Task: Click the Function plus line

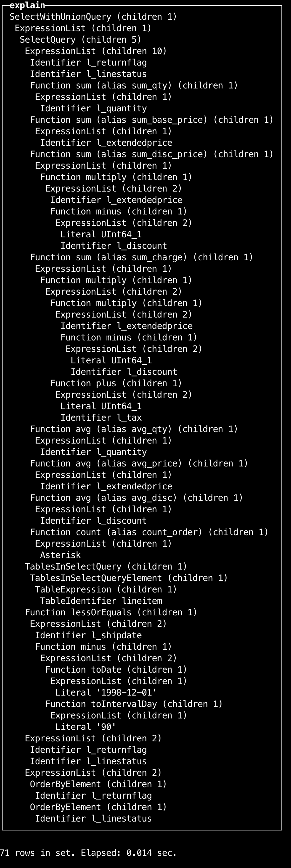Action: tap(116, 383)
